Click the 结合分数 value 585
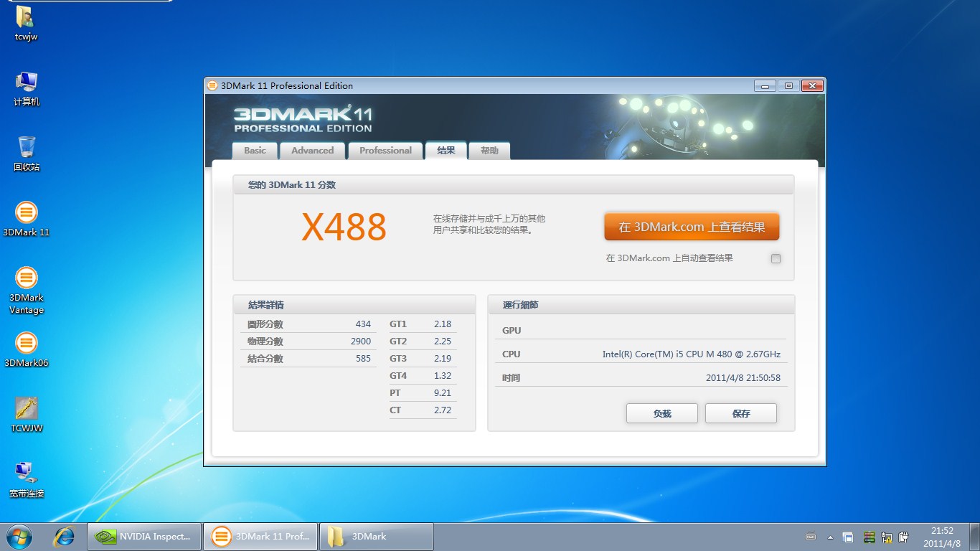 (x=363, y=359)
